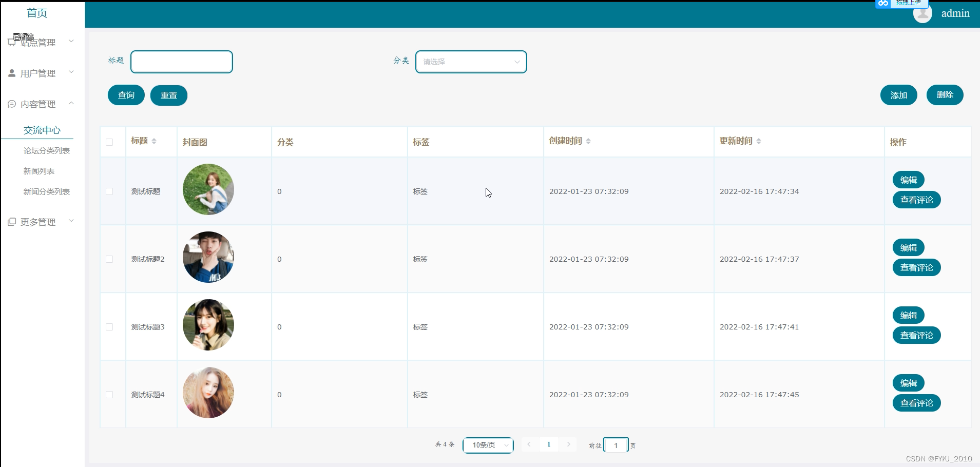The height and width of the screenshot is (467, 980).
Task: Go to the previous page arrow
Action: pos(529,444)
